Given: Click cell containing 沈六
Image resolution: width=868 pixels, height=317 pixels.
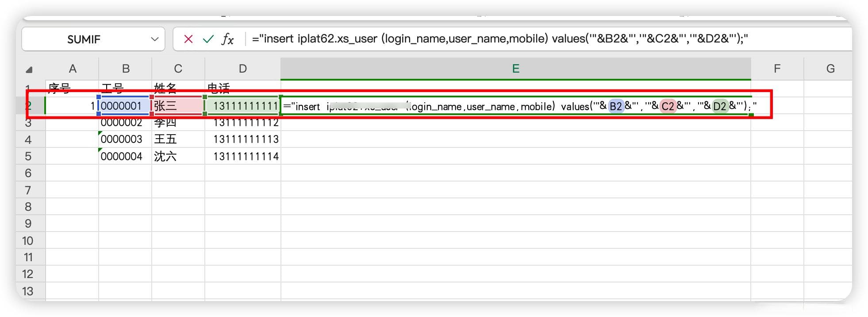Looking at the screenshot, I should [x=178, y=156].
